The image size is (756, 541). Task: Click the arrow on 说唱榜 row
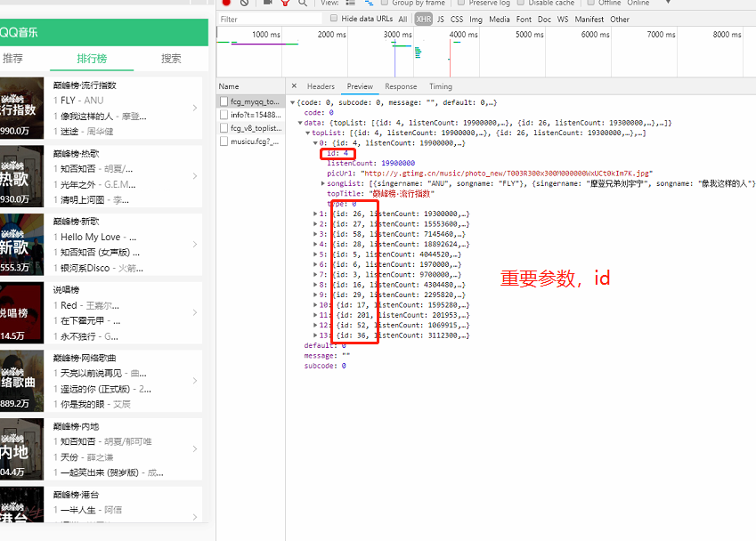(x=195, y=312)
